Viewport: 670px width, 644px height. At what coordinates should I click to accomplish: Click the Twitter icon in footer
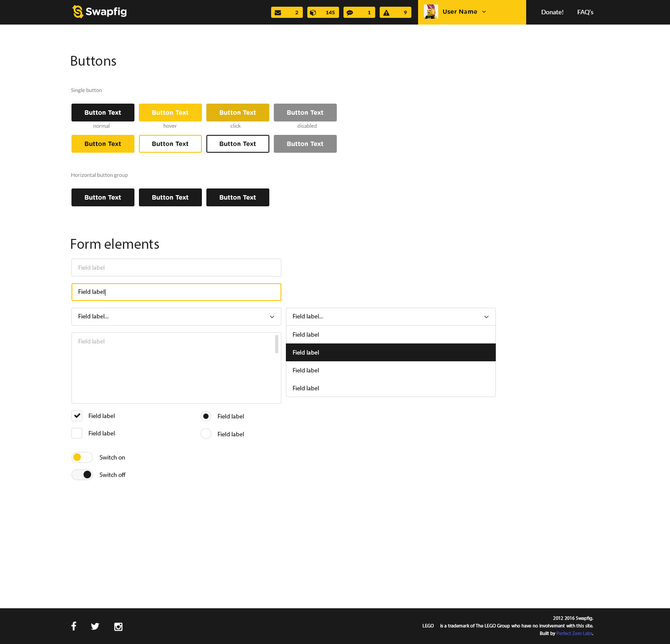tap(95, 626)
